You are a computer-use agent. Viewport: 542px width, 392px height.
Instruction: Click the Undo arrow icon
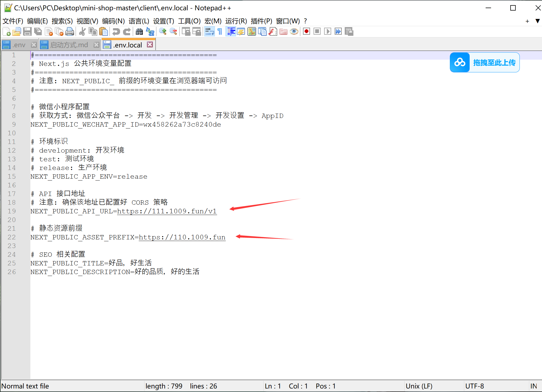tap(116, 32)
